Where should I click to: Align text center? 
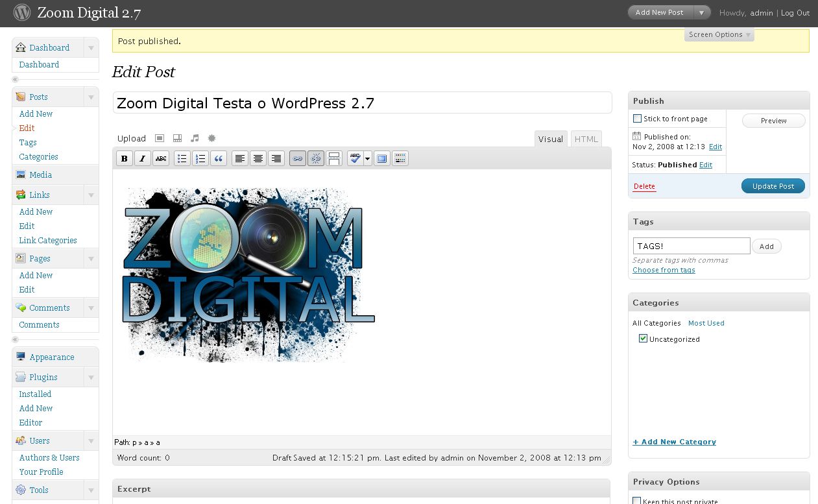(x=258, y=158)
